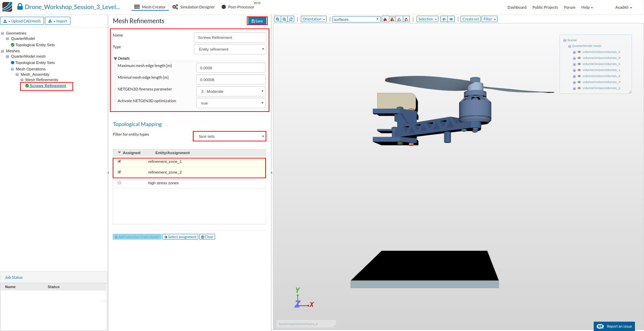Image resolution: width=644 pixels, height=331 pixels.
Task: Uncheck refinement_zone_1 assignment
Action: point(119,161)
